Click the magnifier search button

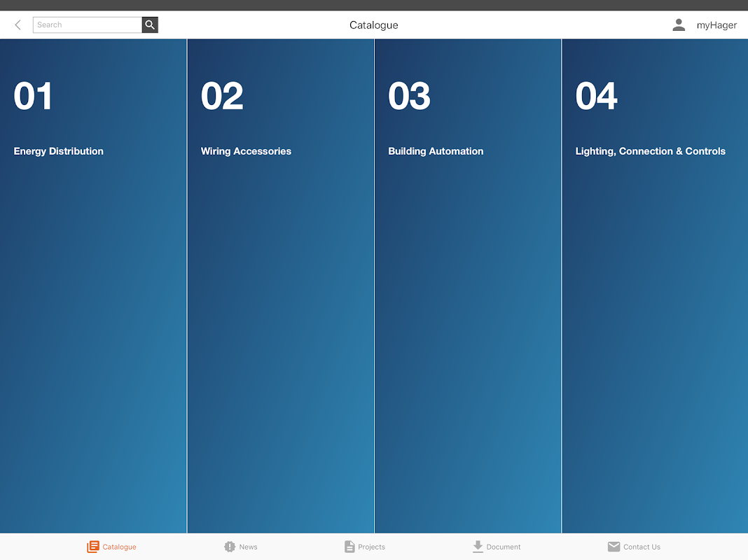click(150, 24)
